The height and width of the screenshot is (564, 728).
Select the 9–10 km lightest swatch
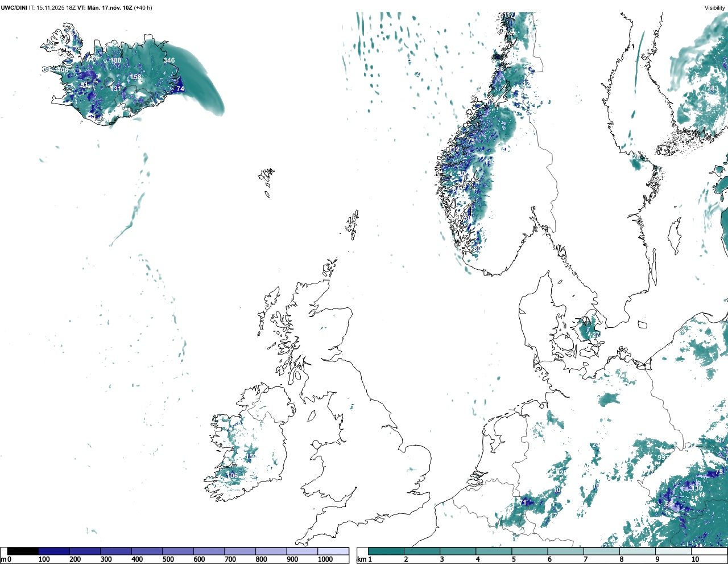(673, 551)
